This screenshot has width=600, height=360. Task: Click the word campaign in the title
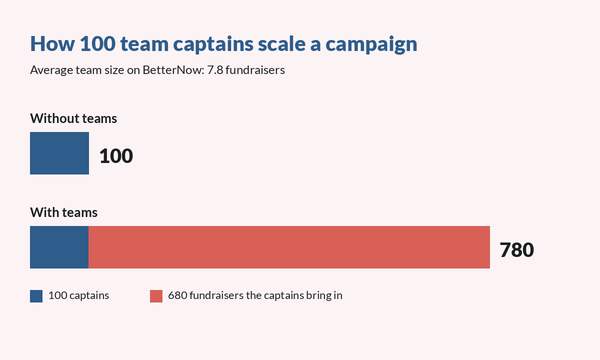click(371, 45)
